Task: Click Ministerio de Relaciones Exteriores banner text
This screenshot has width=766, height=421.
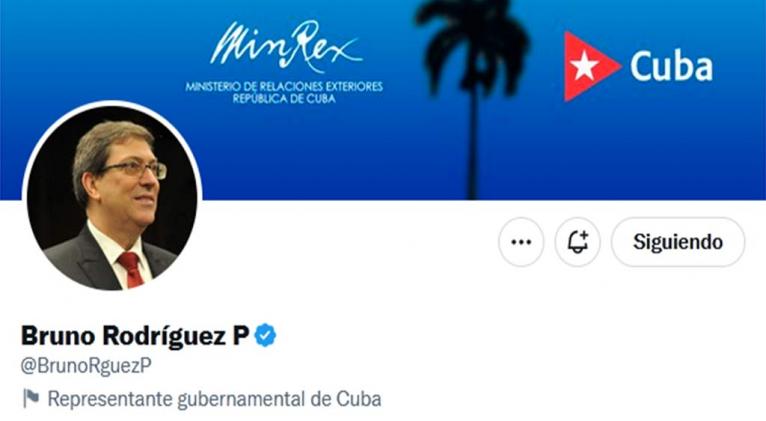Action: point(284,87)
